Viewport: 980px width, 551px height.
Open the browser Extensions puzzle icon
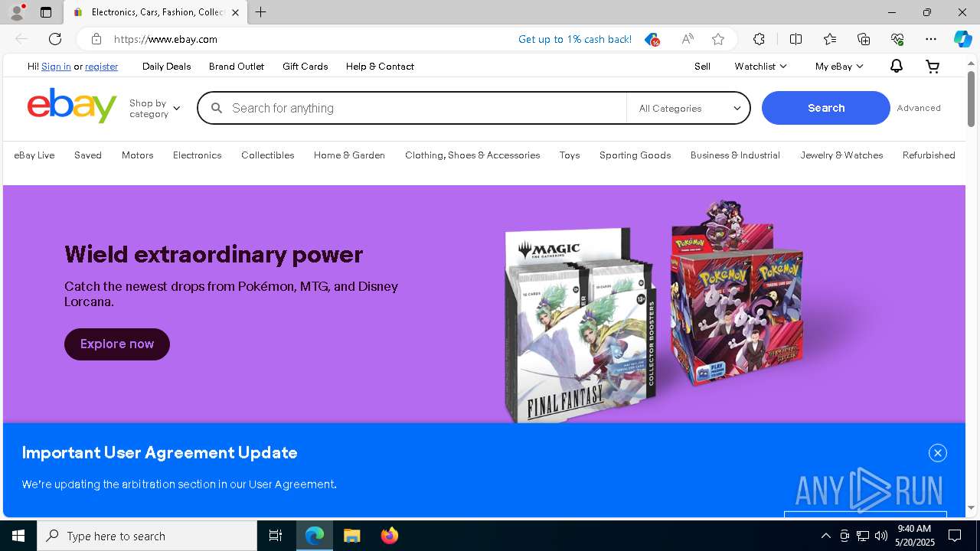click(x=759, y=39)
